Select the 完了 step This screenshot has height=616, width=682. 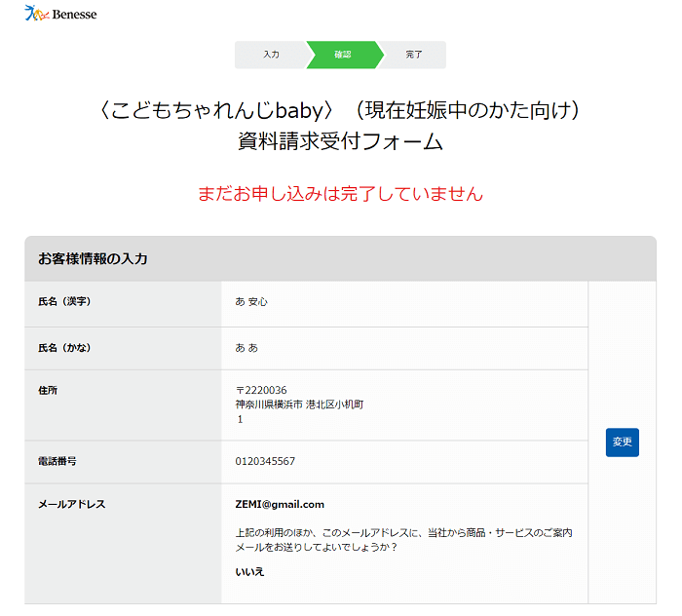point(414,55)
